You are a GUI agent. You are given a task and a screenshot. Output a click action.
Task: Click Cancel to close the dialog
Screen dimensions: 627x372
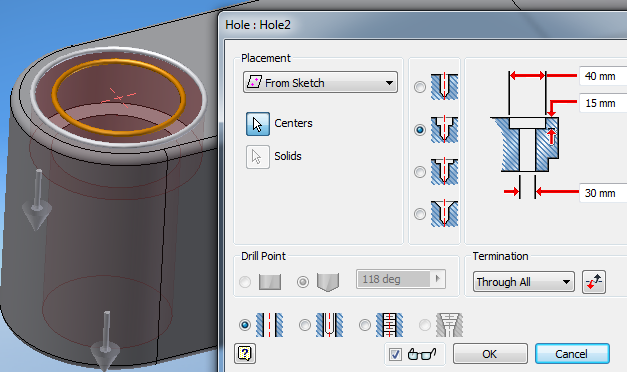point(572,354)
